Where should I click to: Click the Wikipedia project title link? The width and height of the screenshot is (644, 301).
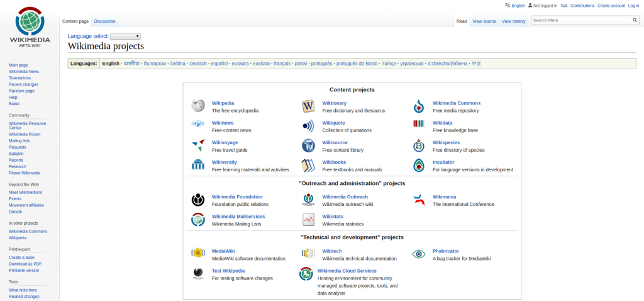[223, 103]
